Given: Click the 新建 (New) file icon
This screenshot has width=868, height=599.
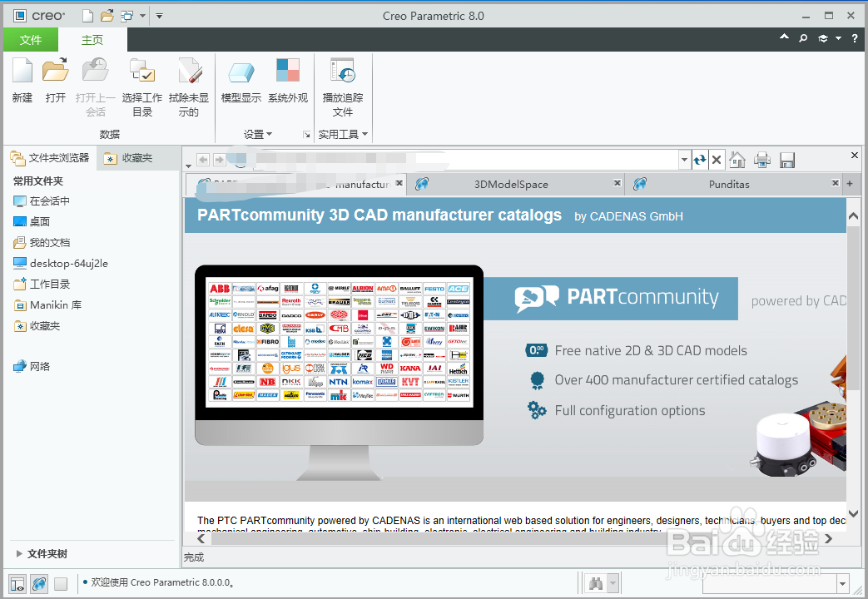Looking at the screenshot, I should click(22, 71).
